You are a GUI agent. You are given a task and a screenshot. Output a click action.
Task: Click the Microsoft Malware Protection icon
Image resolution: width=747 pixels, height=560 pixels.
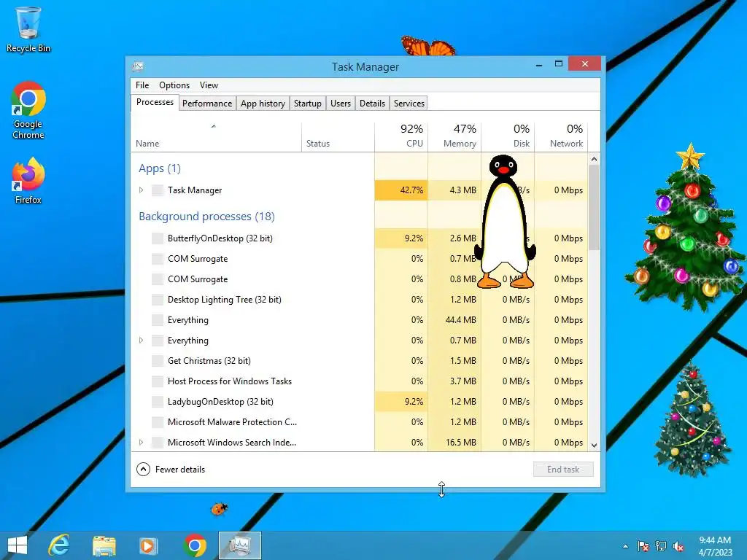pyautogui.click(x=158, y=422)
